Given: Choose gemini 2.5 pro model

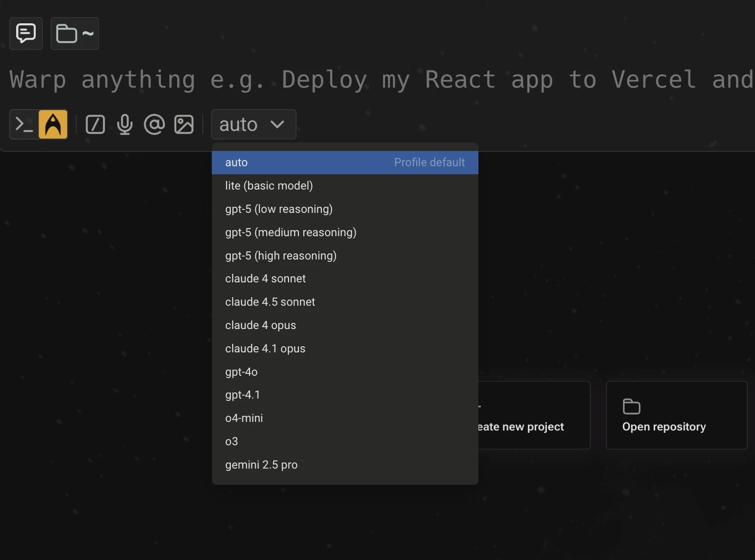Looking at the screenshot, I should [261, 465].
